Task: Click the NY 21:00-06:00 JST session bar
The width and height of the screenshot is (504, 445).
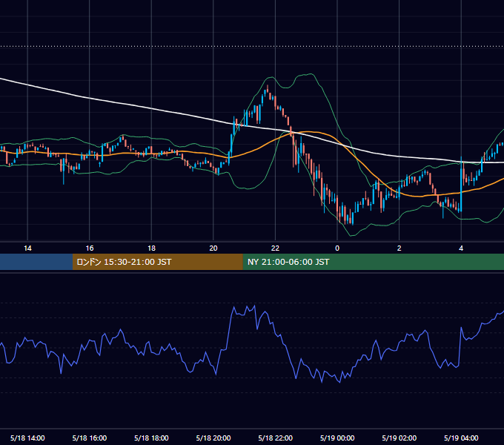Action: click(x=373, y=262)
